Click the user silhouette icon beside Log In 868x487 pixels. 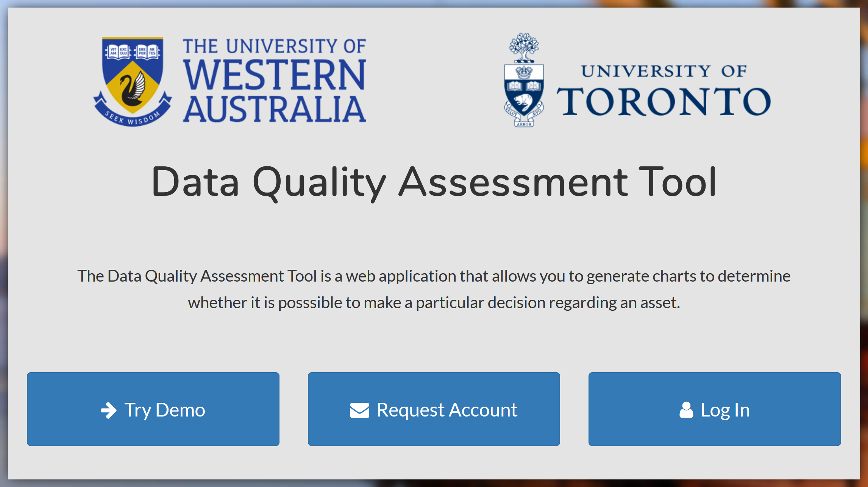click(x=686, y=410)
